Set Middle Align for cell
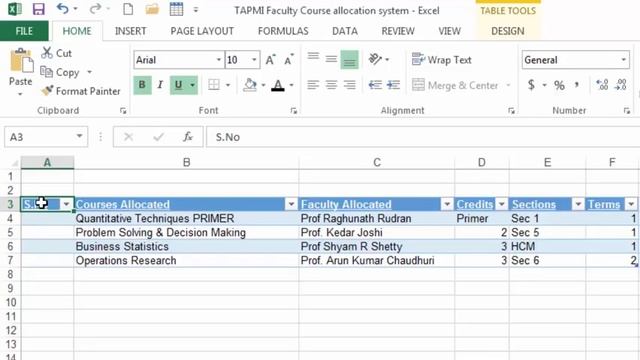The width and height of the screenshot is (640, 360). tap(331, 60)
